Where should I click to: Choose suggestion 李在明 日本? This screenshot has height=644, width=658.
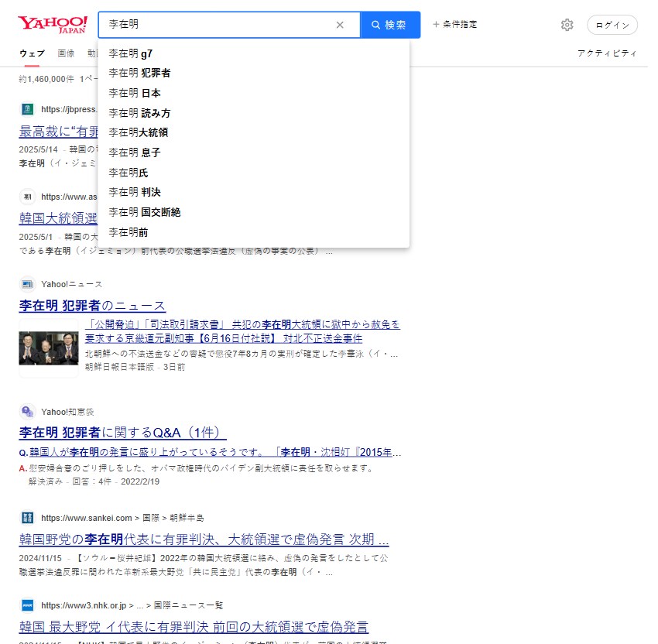[253, 93]
